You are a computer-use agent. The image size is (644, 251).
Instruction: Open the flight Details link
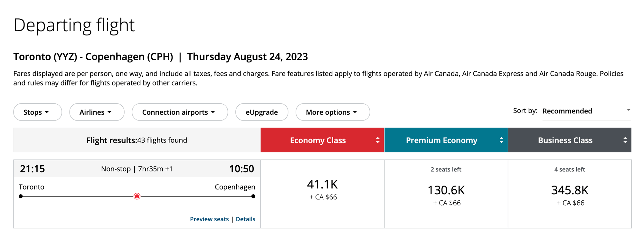[245, 219]
